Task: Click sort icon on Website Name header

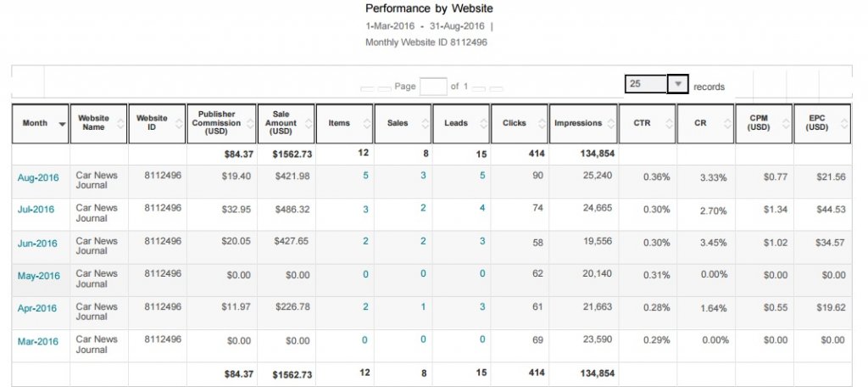Action: pos(120,124)
